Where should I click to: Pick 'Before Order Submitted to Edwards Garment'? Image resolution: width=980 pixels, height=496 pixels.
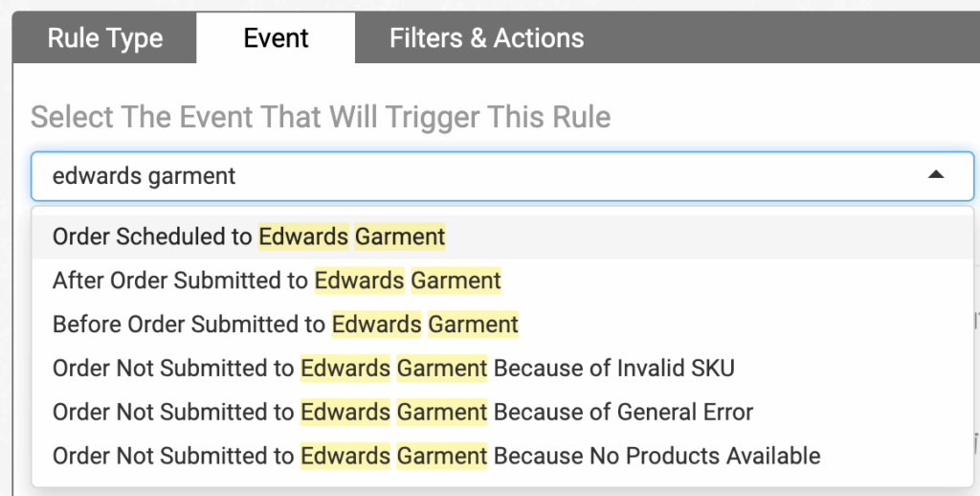tap(502, 324)
